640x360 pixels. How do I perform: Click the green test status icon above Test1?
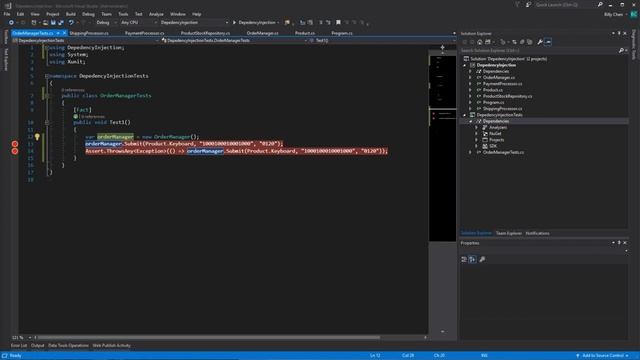pyautogui.click(x=76, y=116)
